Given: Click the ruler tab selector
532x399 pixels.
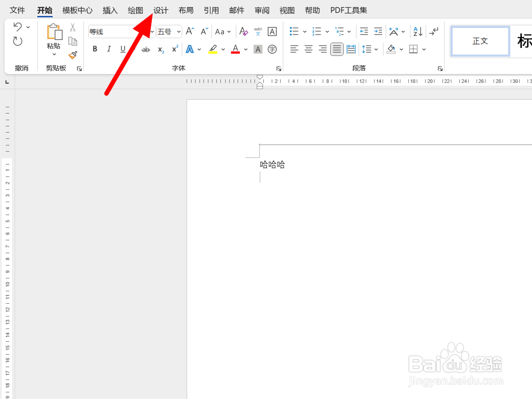Looking at the screenshot, I should pos(7,82).
